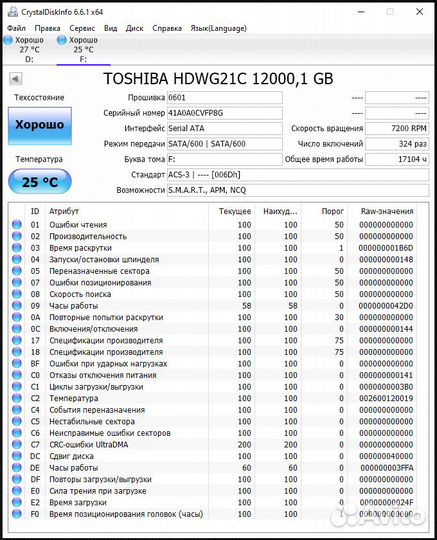
Task: Click status icon for BF Ошибки при ударных нагрузках
Action: point(17,364)
